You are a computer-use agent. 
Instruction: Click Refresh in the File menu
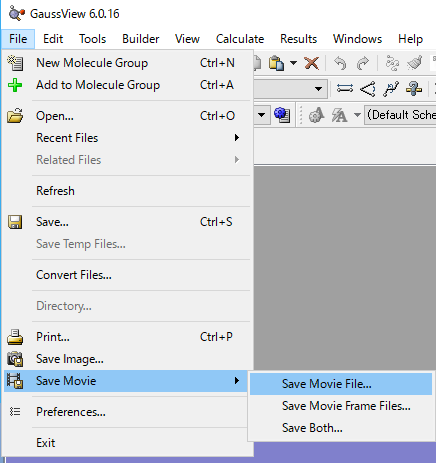click(127, 191)
